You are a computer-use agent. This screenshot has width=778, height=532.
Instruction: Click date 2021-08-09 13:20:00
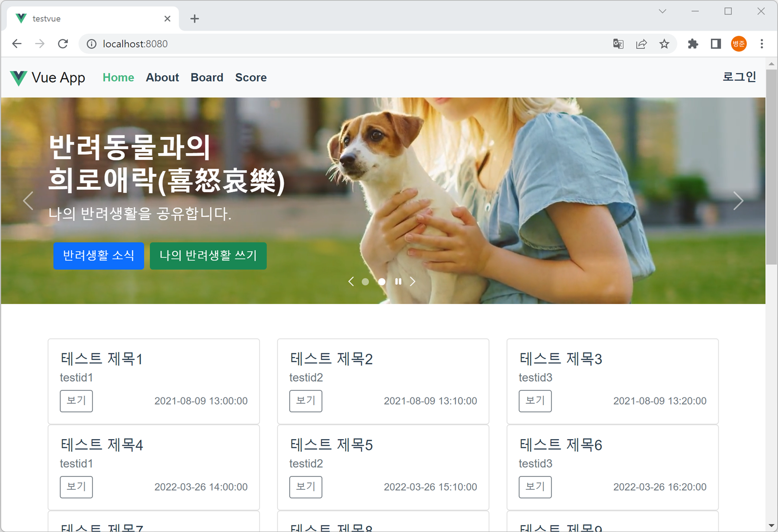pos(660,401)
